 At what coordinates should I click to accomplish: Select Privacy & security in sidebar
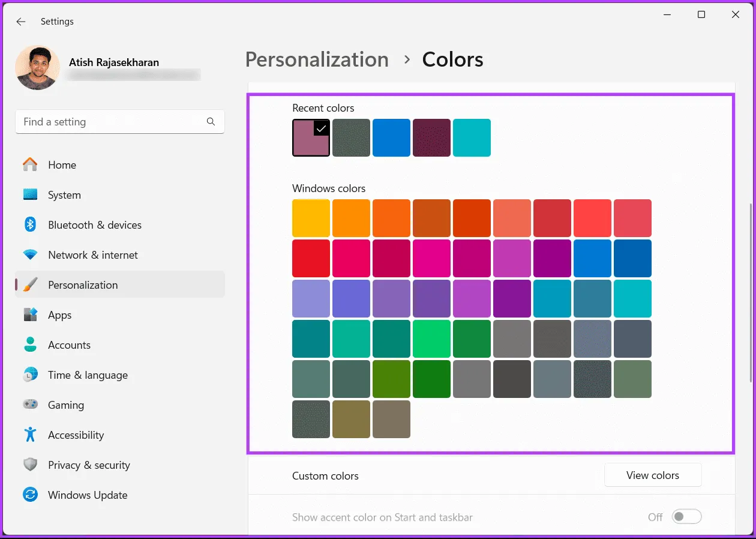pyautogui.click(x=89, y=465)
